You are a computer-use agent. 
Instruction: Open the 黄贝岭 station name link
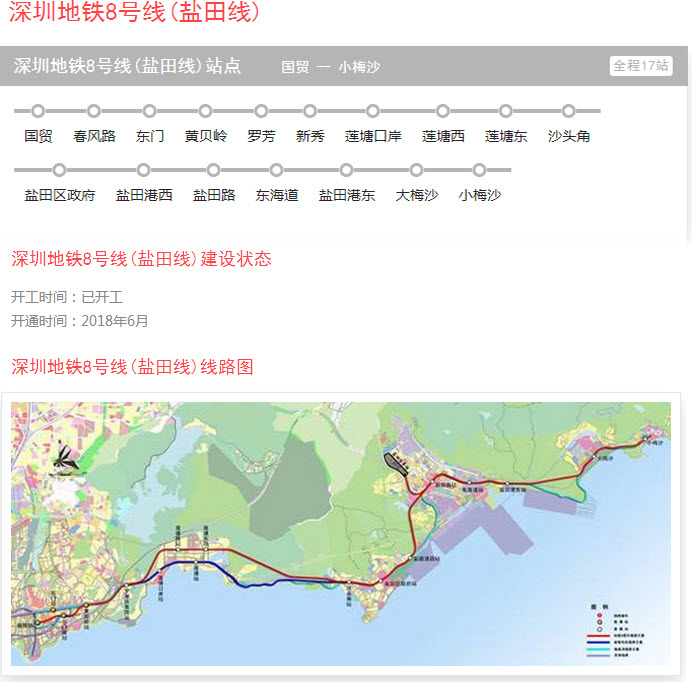pyautogui.click(x=206, y=136)
